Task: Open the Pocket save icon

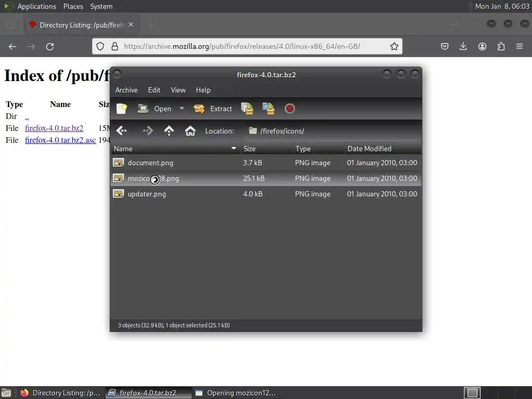Action: (445, 46)
